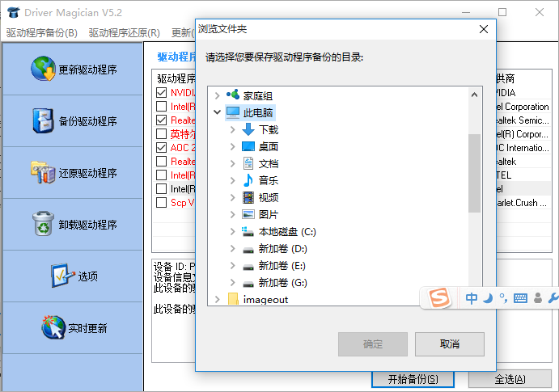Expand the Local Disk (C:) node

(x=232, y=232)
